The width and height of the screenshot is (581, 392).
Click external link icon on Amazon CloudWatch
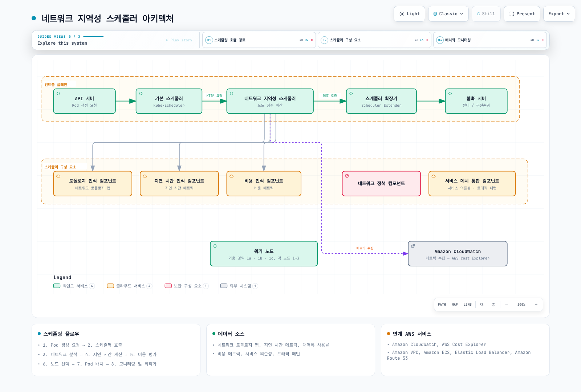point(413,246)
